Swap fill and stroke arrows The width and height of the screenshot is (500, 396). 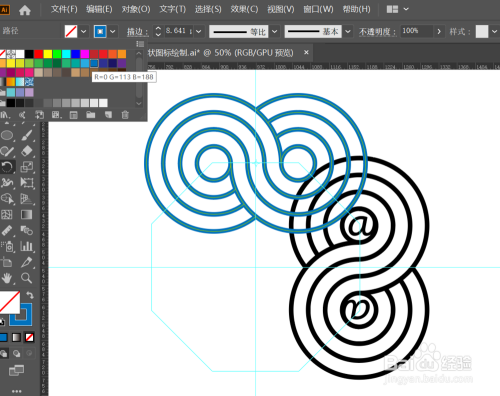point(30,295)
